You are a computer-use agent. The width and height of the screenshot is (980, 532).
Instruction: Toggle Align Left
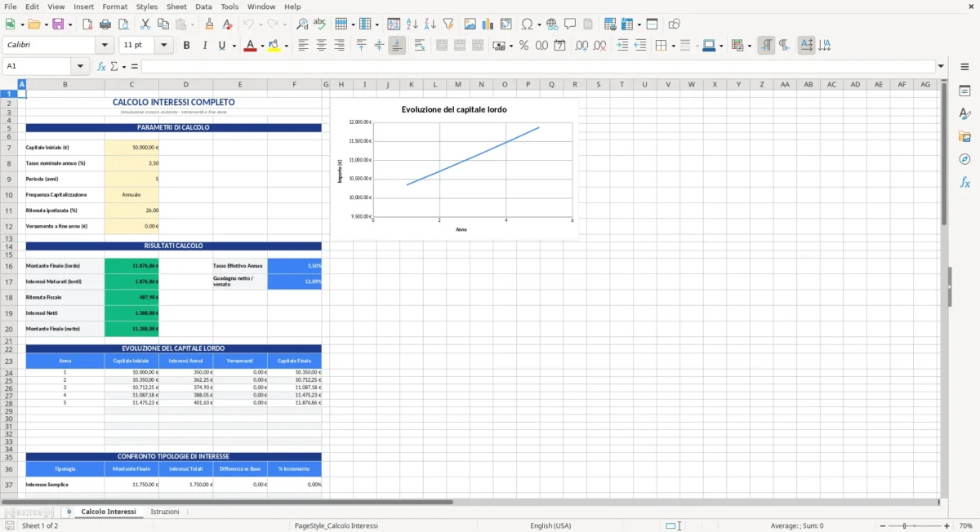pos(303,46)
